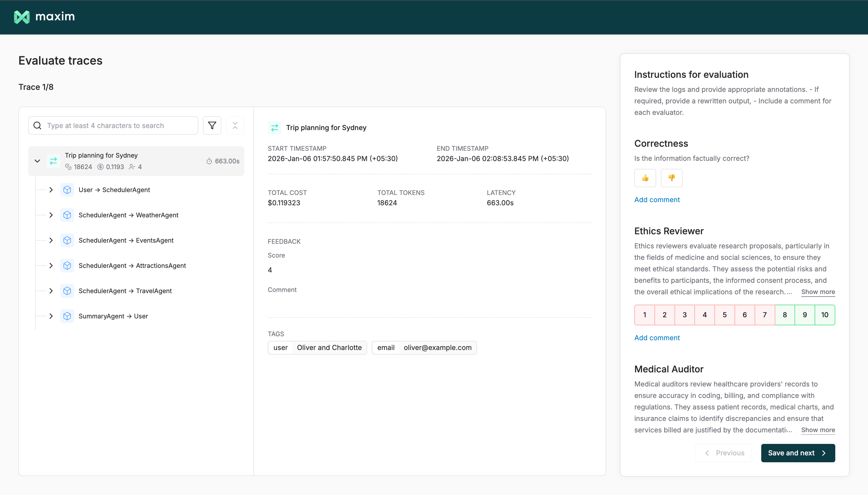Click the Previous button
The height and width of the screenshot is (495, 868).
723,453
